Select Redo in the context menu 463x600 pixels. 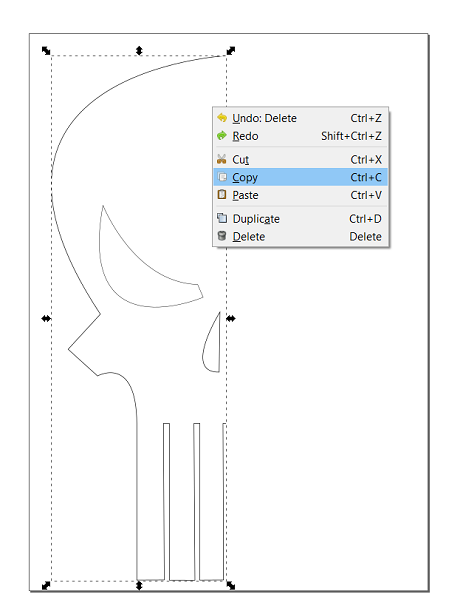(x=300, y=136)
